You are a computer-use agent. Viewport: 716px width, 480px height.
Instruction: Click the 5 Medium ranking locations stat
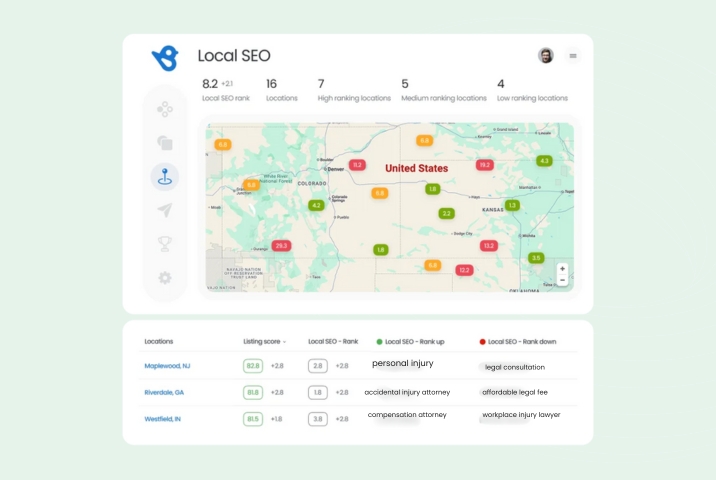(x=444, y=90)
